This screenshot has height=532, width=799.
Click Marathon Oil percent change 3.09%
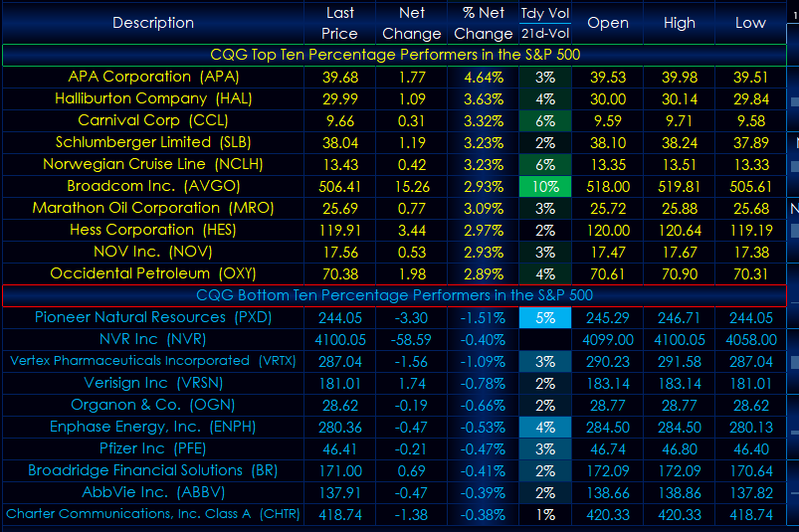(483, 209)
